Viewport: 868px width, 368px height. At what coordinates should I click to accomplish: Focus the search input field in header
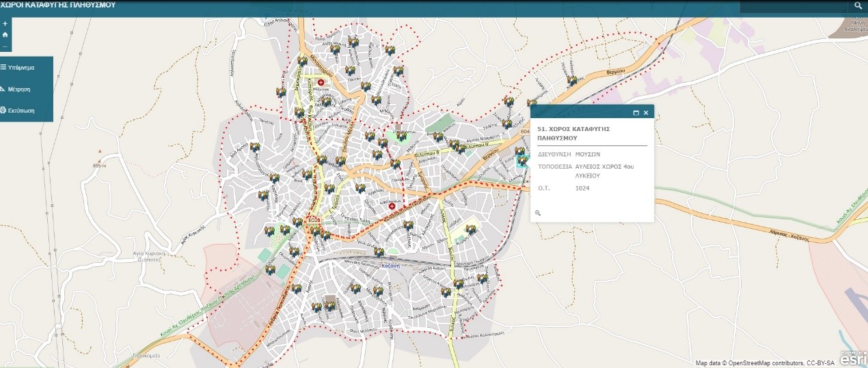pyautogui.click(x=793, y=6)
